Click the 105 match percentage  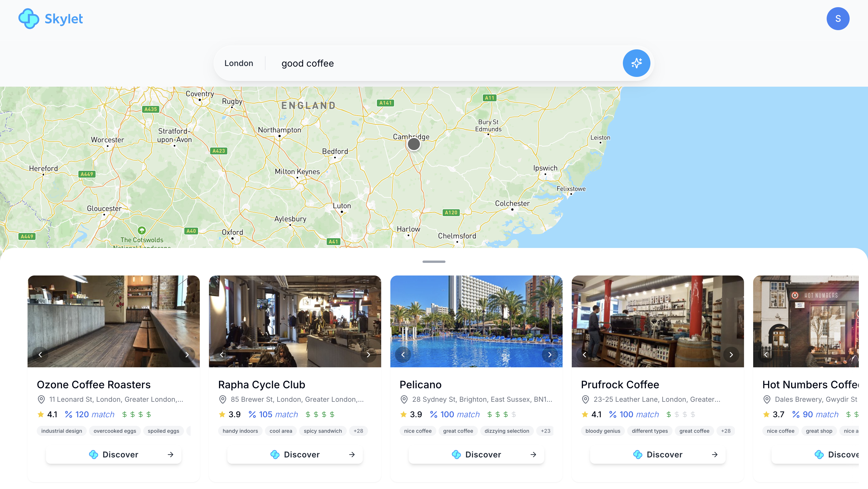(x=273, y=415)
